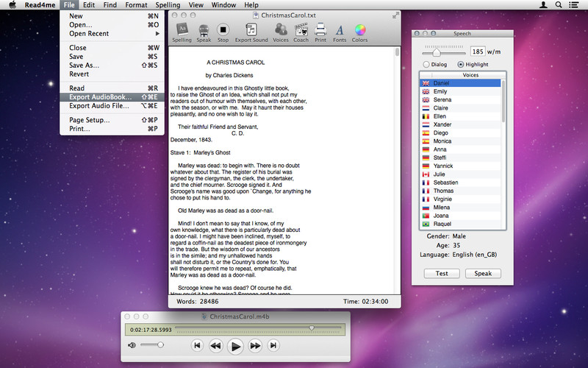Select the Sebastien voice
The width and height of the screenshot is (588, 368).
pyautogui.click(x=460, y=183)
